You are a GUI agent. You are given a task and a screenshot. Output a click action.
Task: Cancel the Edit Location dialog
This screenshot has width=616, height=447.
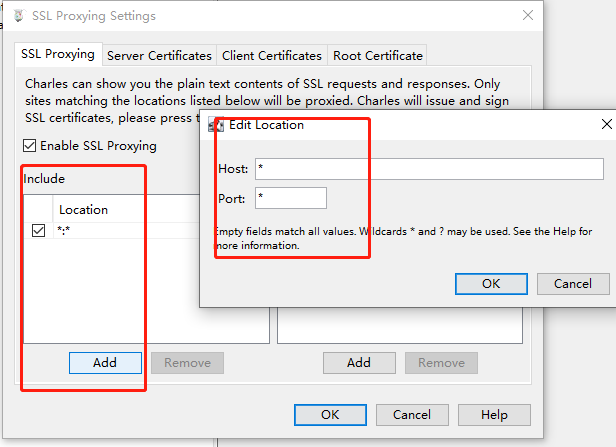click(x=573, y=283)
